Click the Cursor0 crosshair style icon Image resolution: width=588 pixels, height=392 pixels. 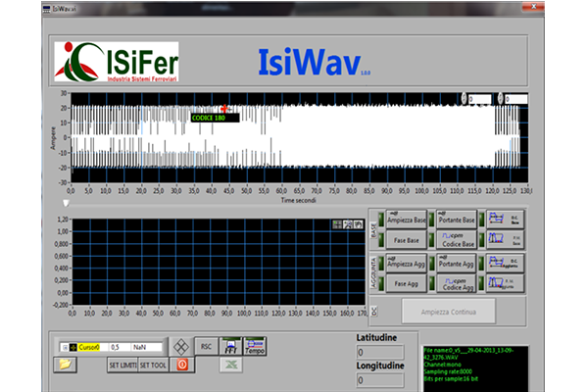(73, 347)
